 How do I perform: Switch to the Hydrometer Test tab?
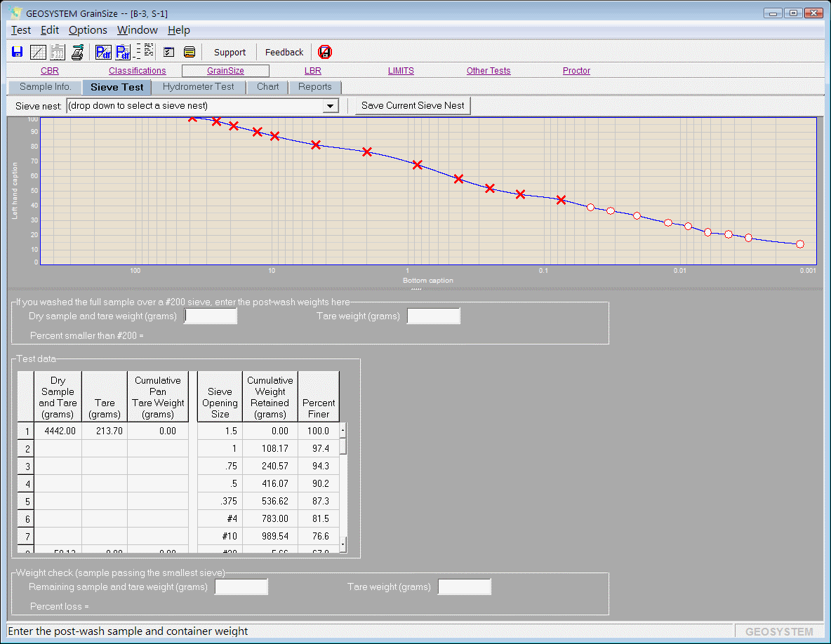click(x=199, y=87)
